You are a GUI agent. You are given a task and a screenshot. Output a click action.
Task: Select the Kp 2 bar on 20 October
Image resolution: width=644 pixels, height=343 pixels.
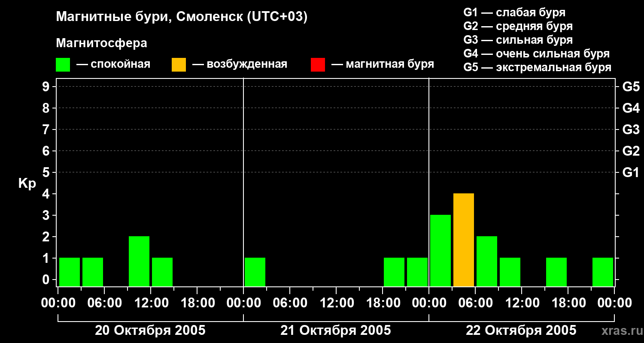pos(139,261)
